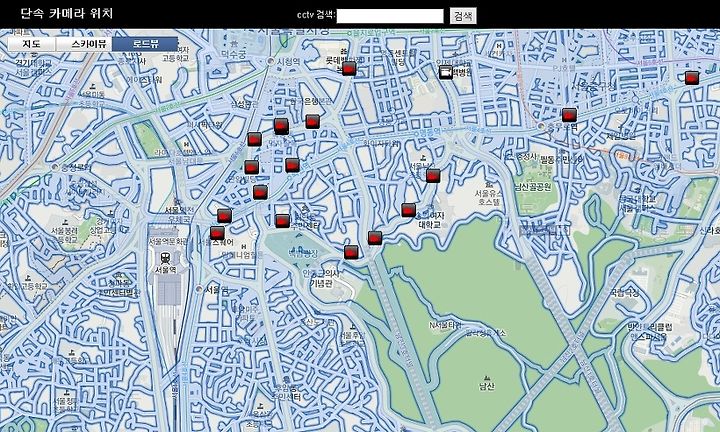Click the N서울타워 label

[445, 325]
